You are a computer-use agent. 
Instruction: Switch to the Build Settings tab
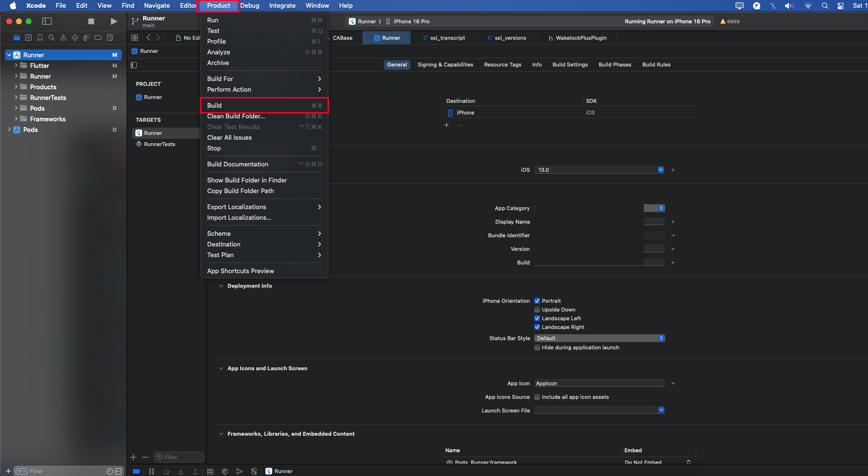570,65
